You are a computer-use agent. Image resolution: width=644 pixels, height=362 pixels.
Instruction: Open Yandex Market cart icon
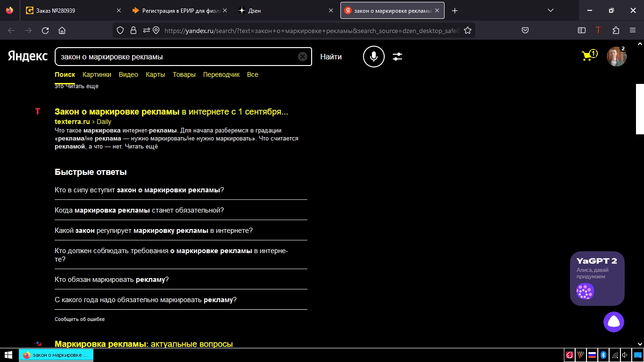[x=589, y=56]
